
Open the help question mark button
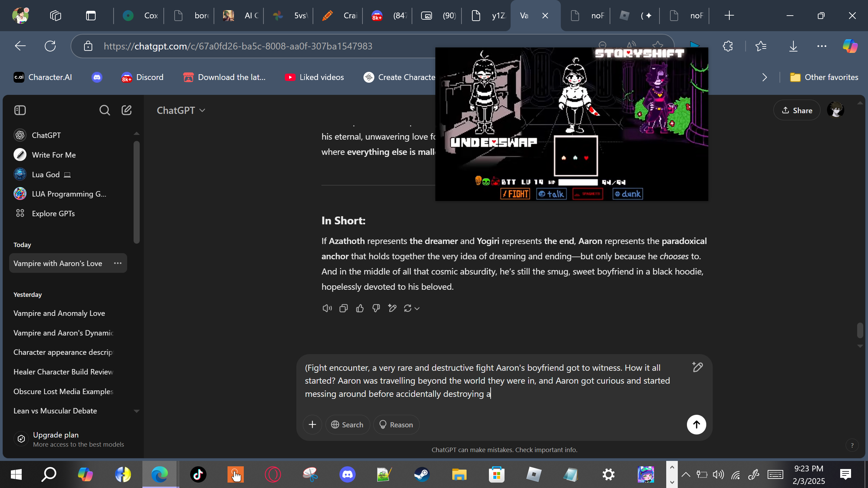click(x=852, y=445)
